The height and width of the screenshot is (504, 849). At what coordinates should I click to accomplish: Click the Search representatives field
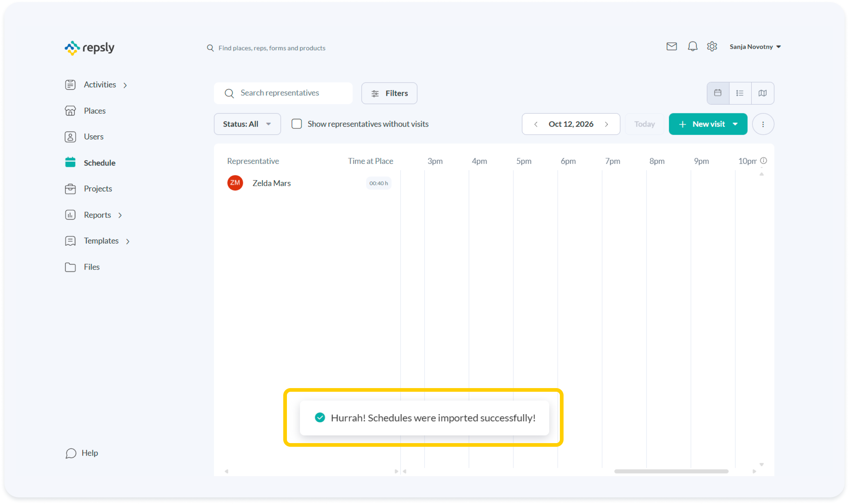coord(283,93)
